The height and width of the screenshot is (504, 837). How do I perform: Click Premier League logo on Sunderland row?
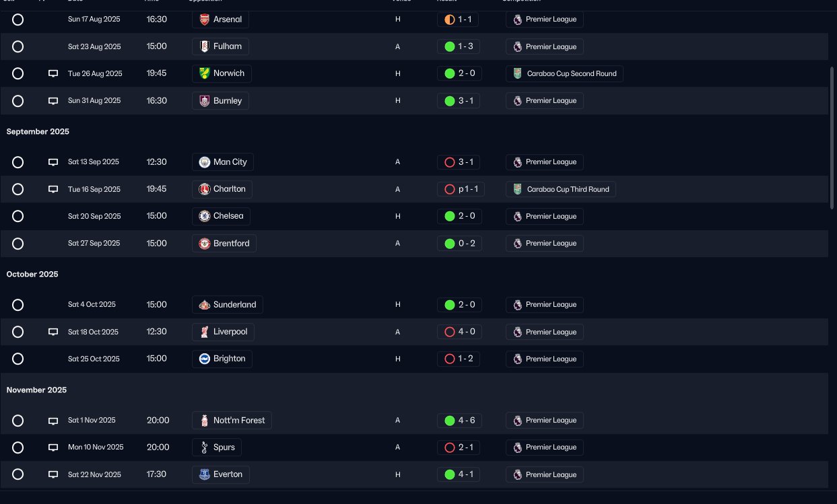coord(517,305)
